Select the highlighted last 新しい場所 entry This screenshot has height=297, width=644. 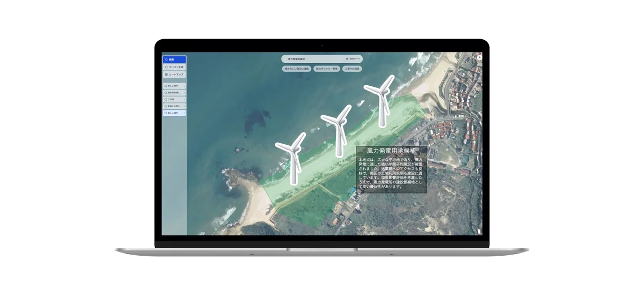coord(175,113)
